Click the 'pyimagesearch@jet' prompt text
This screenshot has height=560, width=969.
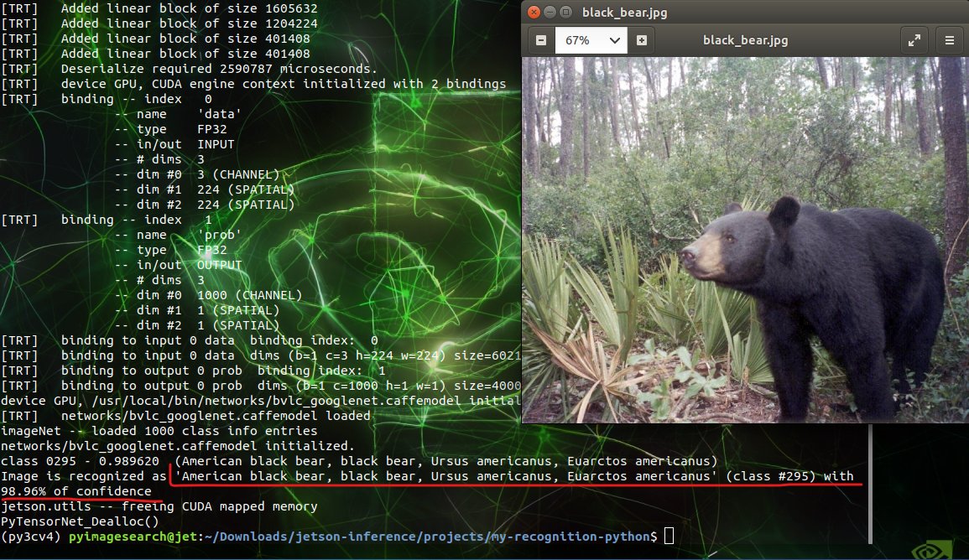coord(133,537)
